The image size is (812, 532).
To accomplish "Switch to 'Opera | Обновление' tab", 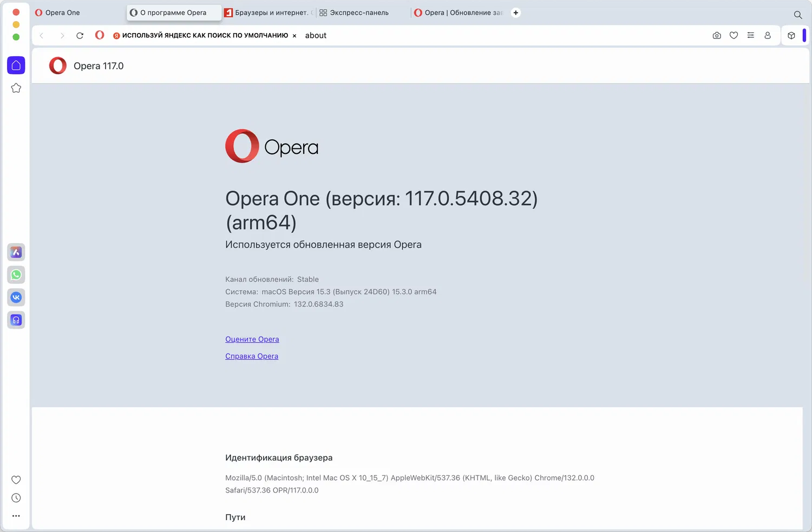I will point(458,12).
